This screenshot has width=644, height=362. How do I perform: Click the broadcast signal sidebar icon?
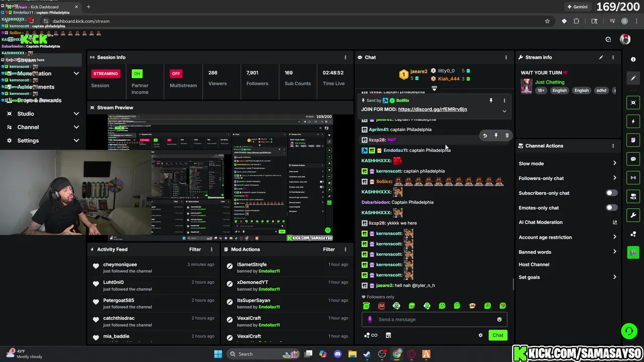(x=633, y=177)
